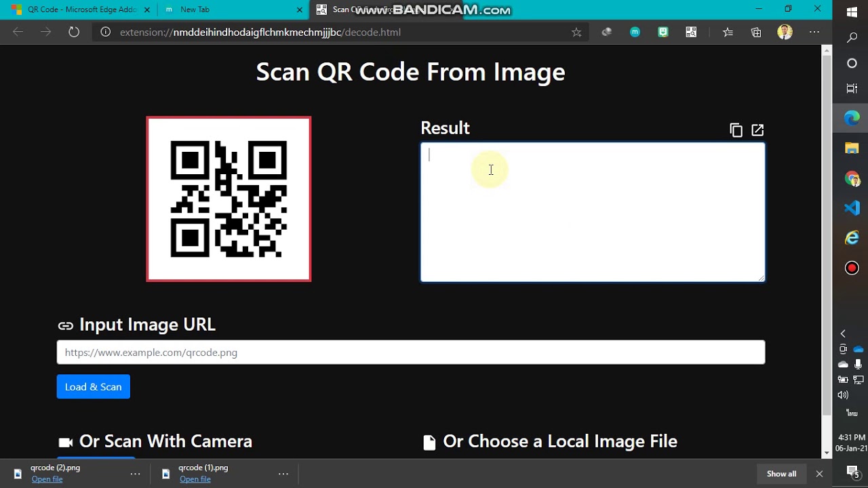Open Windows Start menu
868x488 pixels.
pyautogui.click(x=852, y=12)
